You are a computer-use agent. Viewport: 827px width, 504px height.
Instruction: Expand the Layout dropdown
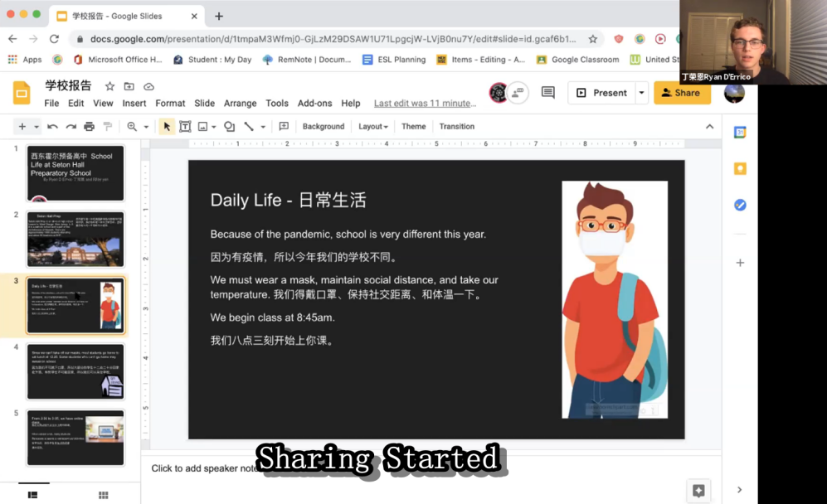372,127
